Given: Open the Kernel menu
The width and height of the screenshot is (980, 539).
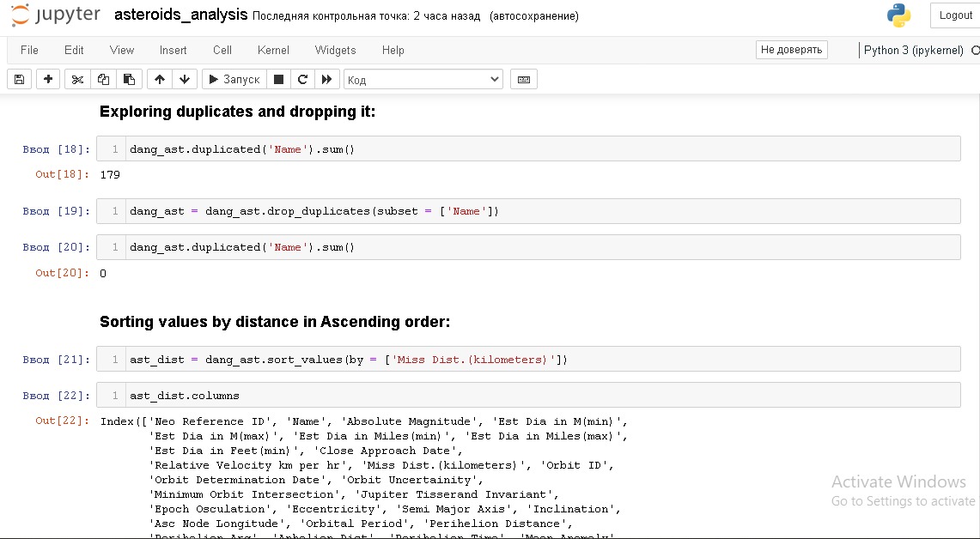Looking at the screenshot, I should (272, 50).
